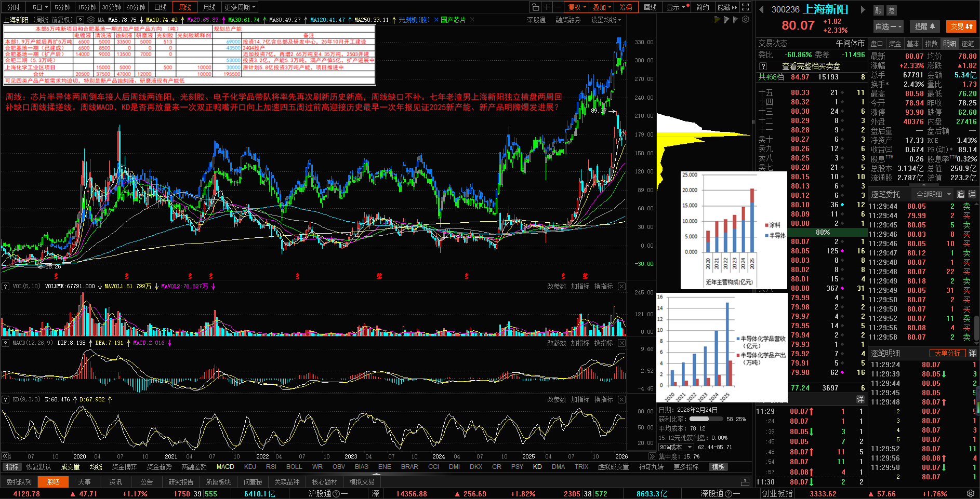
Task: Click the pop-out icon beside 模拟交易
Action: point(745,482)
